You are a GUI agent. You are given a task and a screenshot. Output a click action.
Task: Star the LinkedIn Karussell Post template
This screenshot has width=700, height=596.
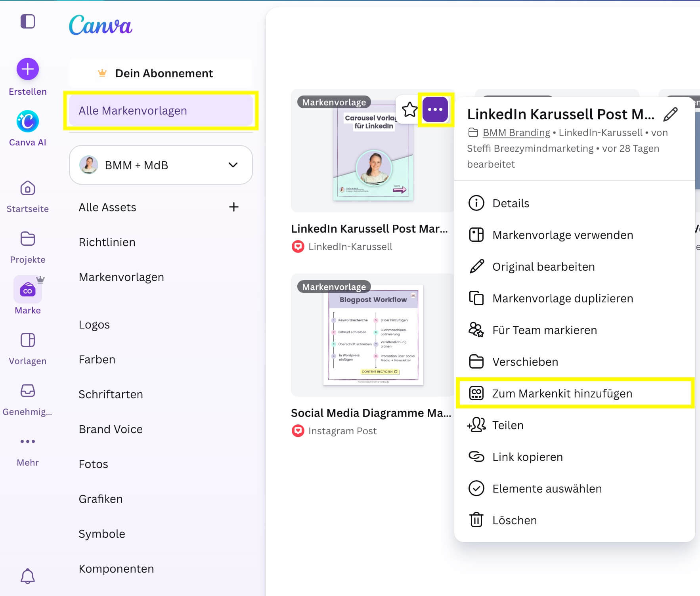tap(409, 109)
